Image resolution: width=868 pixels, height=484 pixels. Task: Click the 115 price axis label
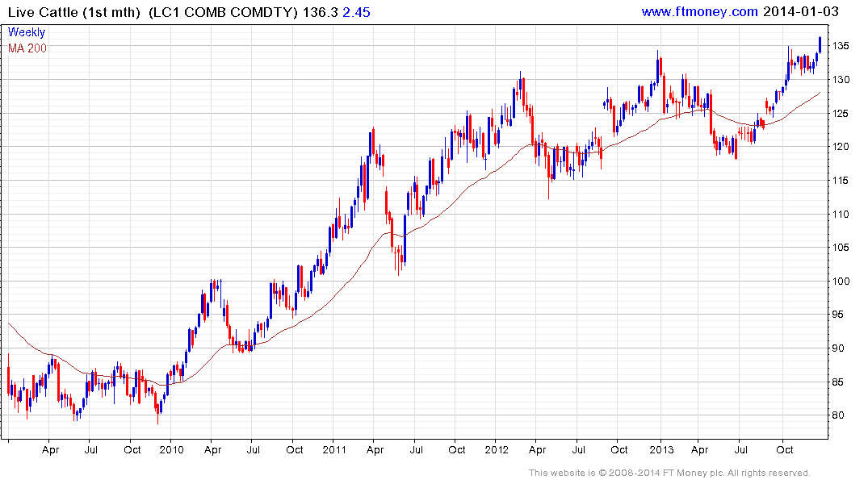pos(841,181)
